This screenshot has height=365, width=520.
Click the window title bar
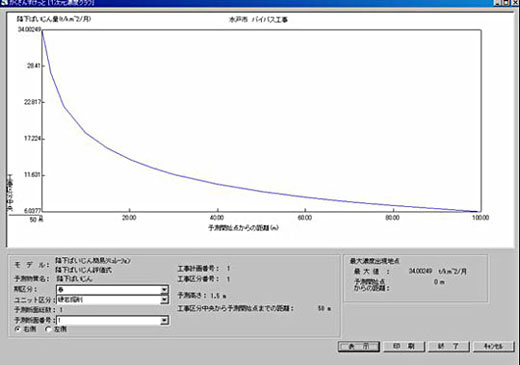(250, 3)
